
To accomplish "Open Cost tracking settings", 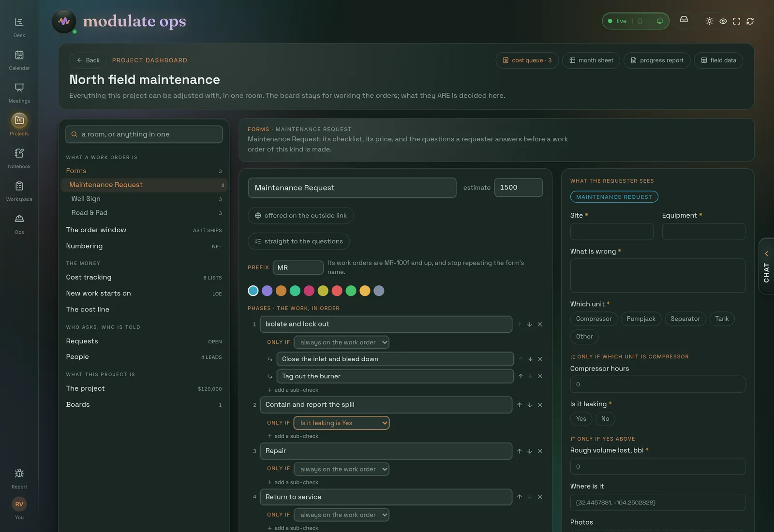I will click(144, 277).
